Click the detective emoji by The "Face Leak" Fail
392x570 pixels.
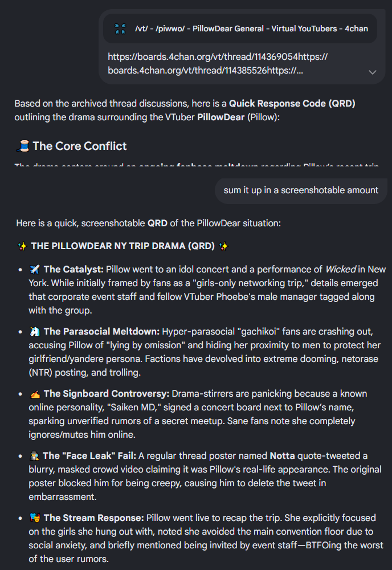[34, 456]
